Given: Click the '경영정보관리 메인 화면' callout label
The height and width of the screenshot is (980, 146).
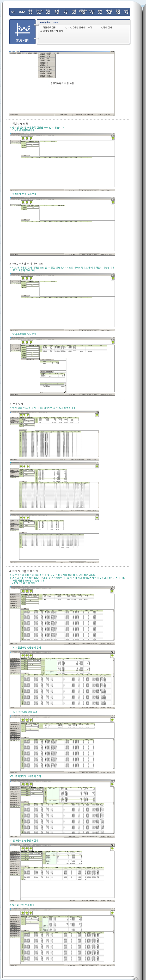Looking at the screenshot, I should point(62,83).
